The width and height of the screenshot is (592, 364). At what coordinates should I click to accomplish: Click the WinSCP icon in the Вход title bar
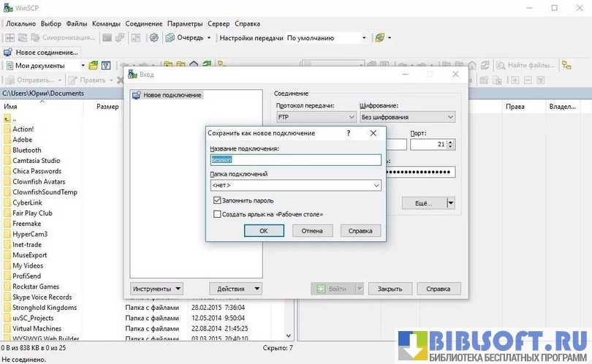click(132, 75)
